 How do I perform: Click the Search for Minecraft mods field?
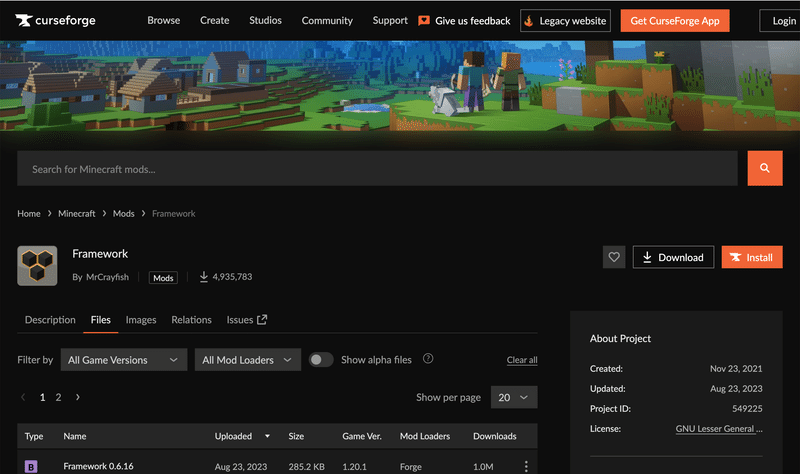(378, 168)
